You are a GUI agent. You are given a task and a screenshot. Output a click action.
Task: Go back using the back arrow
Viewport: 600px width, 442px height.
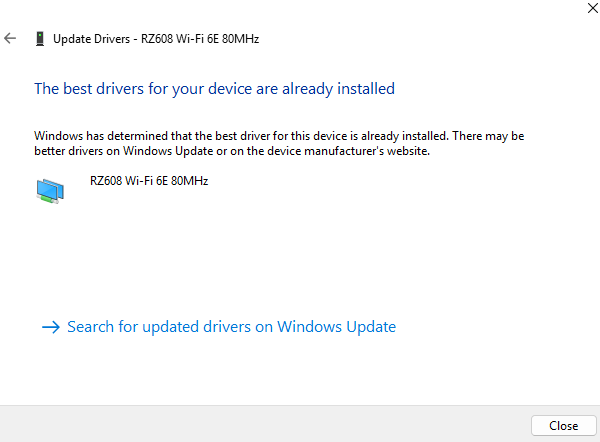(11, 38)
